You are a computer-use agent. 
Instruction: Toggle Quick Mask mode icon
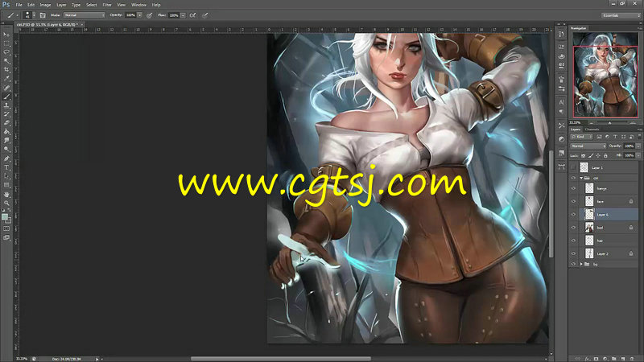[6, 228]
